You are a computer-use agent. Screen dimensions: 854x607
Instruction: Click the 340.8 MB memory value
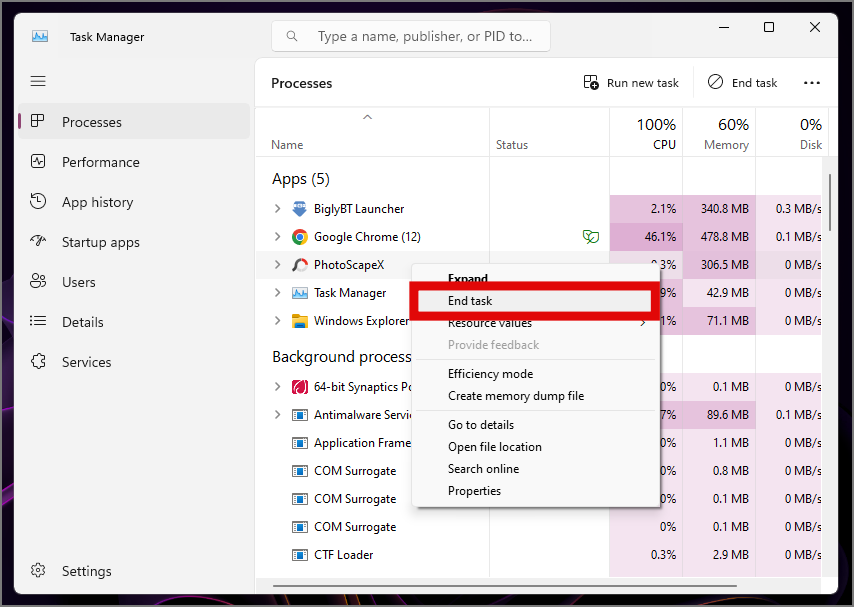[724, 209]
